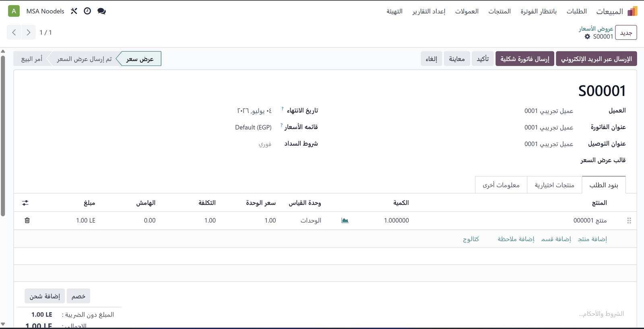Click amount cell 1.00 LE
This screenshot has width=644, height=329.
pos(86,220)
